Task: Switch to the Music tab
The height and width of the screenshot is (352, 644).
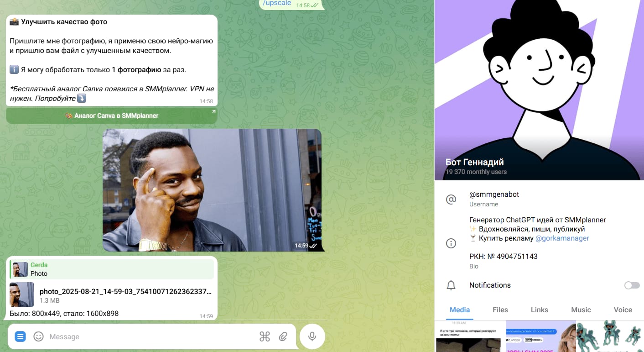Action: [581, 310]
